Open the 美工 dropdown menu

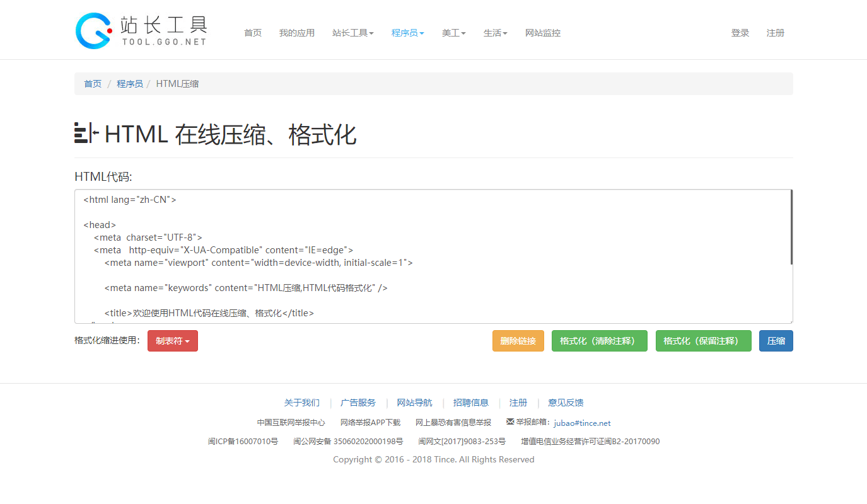click(x=453, y=33)
